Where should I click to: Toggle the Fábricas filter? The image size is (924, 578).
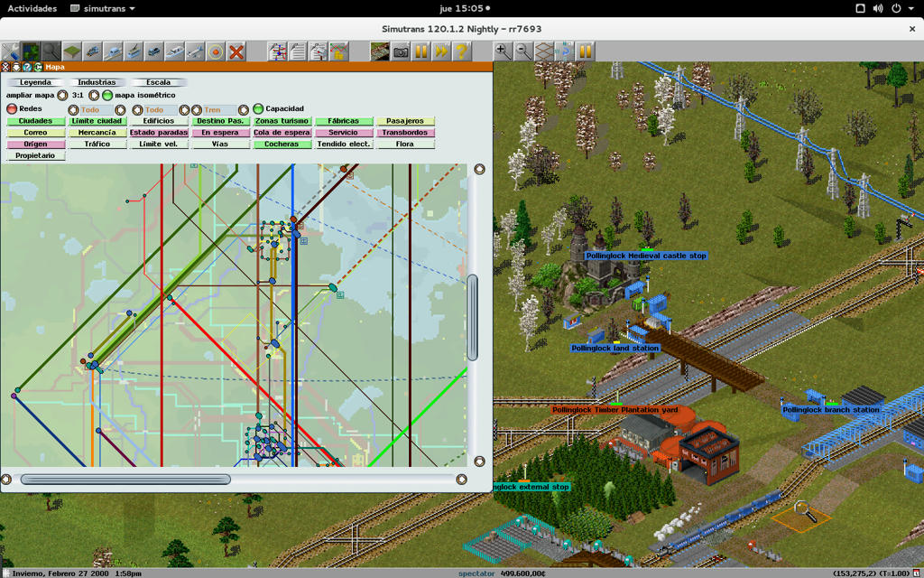[344, 121]
